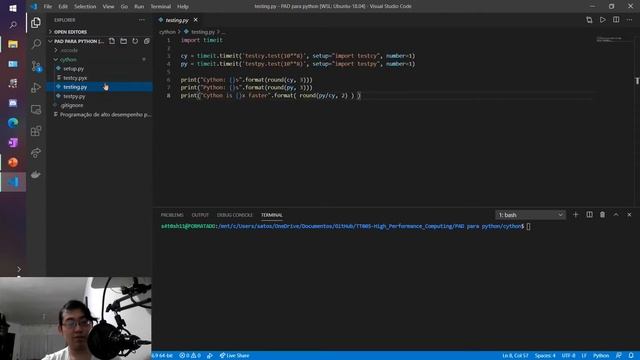This screenshot has height=360, width=640.
Task: Open the Extensions view
Action: tap(36, 131)
